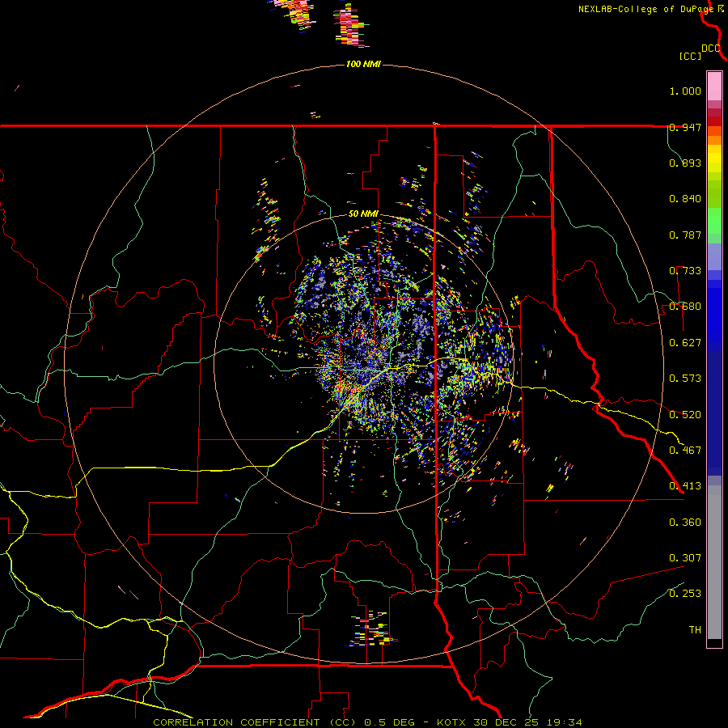Click the [CC] unit label
The image size is (728, 728).
(x=690, y=56)
